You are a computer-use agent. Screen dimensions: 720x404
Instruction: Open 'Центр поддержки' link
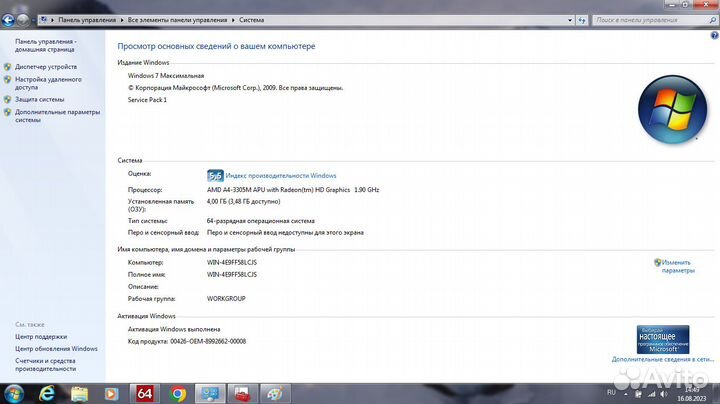click(41, 337)
